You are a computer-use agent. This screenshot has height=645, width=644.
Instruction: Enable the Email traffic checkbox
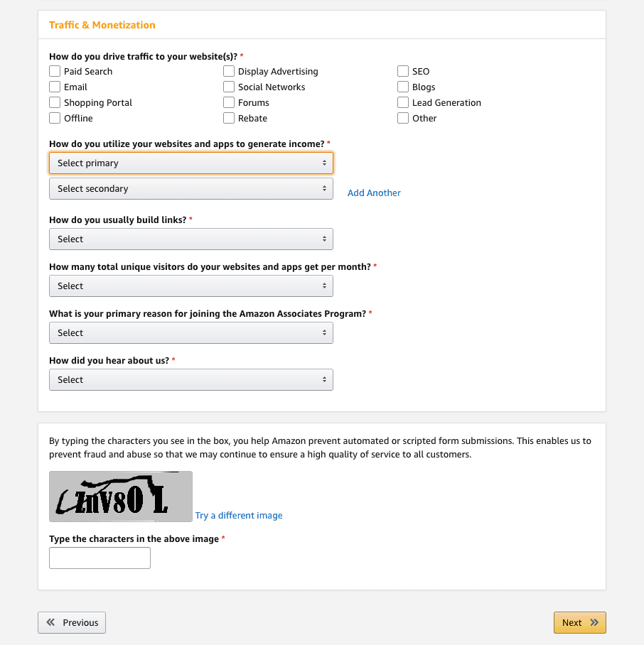coord(55,87)
